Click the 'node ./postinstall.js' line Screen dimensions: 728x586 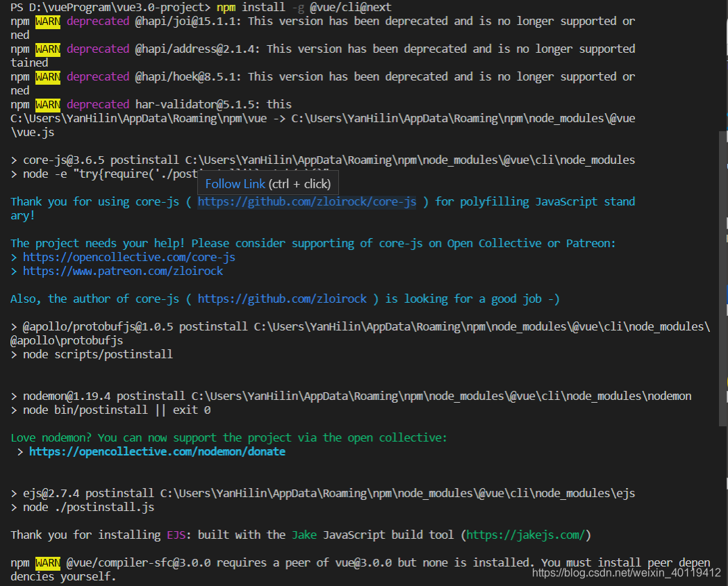point(83,508)
